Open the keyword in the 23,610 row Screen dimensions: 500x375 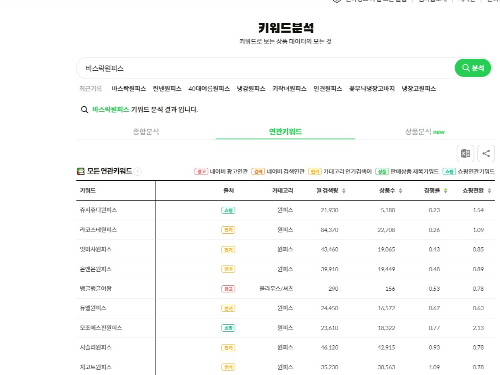click(x=101, y=328)
